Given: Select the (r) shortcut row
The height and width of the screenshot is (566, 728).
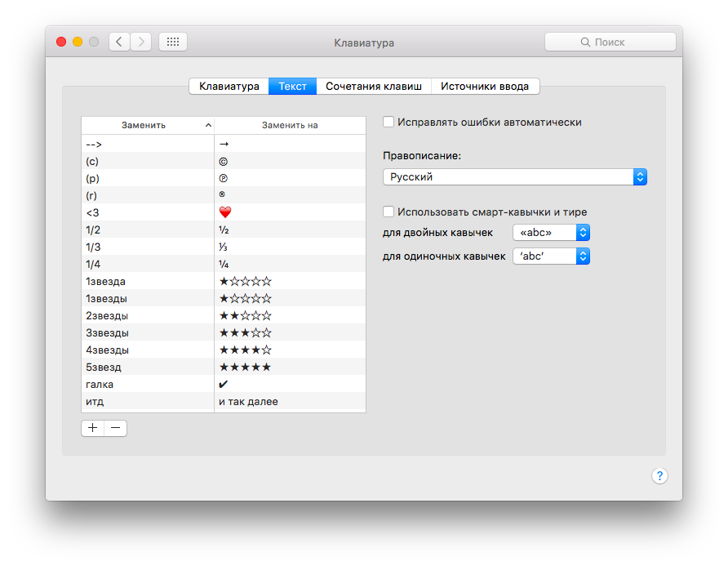Looking at the screenshot, I should coord(224,196).
